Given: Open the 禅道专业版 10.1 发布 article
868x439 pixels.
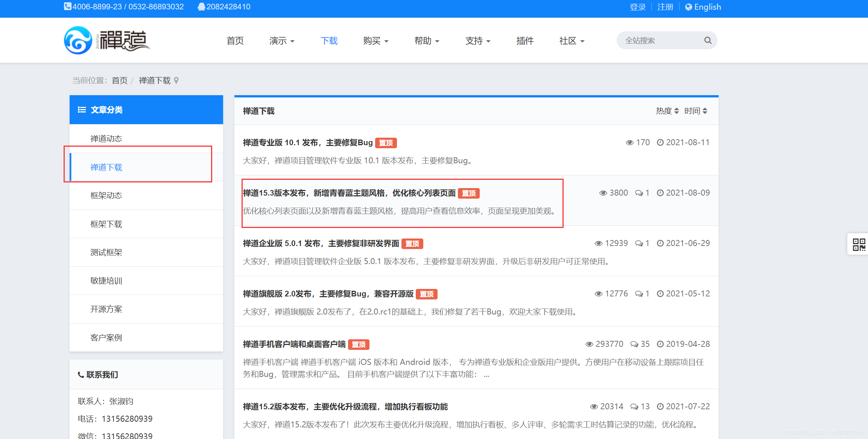Looking at the screenshot, I should pos(307,143).
